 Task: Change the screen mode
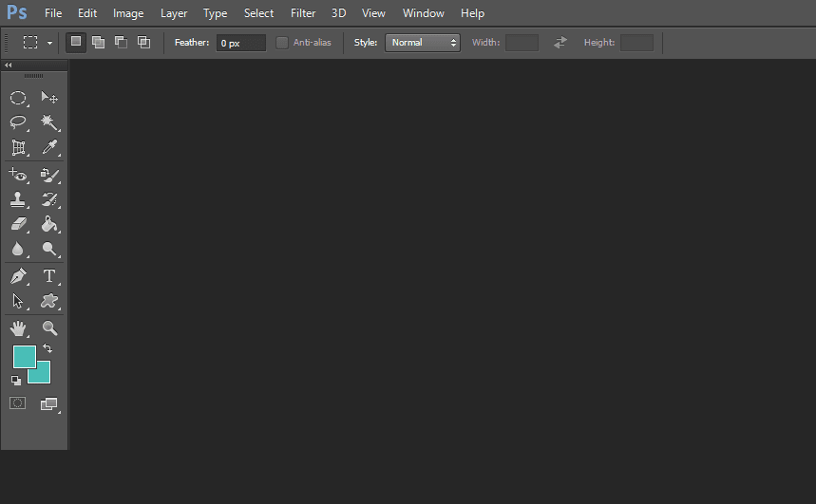point(48,403)
